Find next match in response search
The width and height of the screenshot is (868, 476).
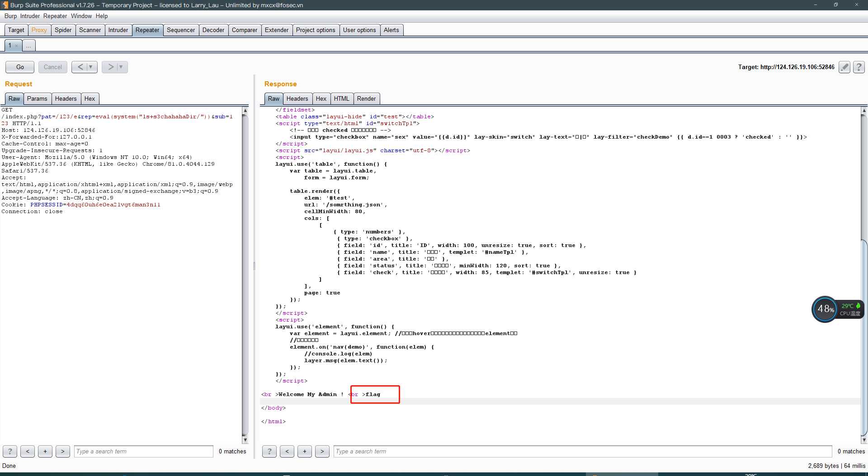[322, 451]
